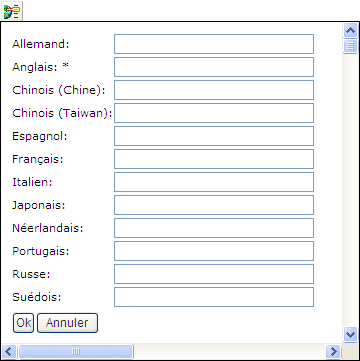Activate the Chinois (Taiwan) text box
360x361 pixels.
pyautogui.click(x=214, y=113)
